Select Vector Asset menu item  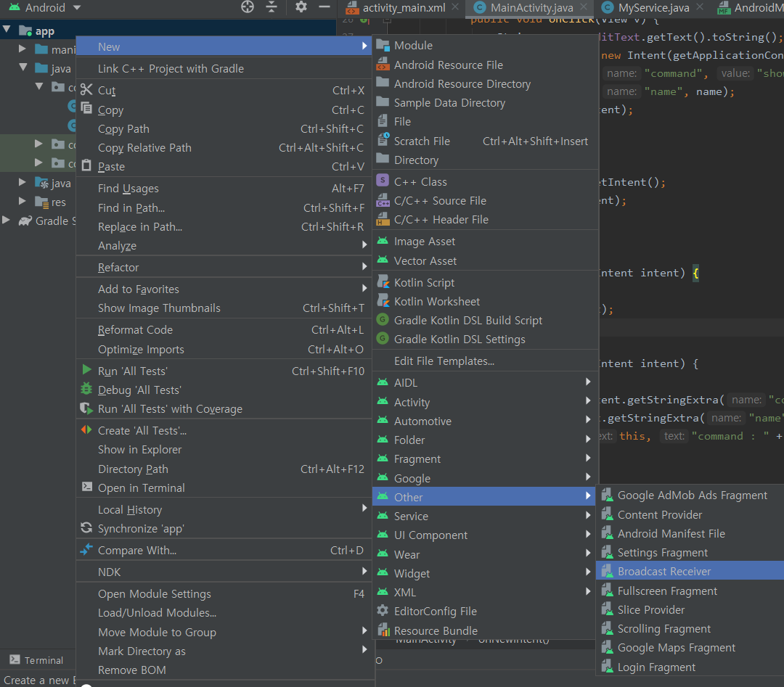pos(484,260)
